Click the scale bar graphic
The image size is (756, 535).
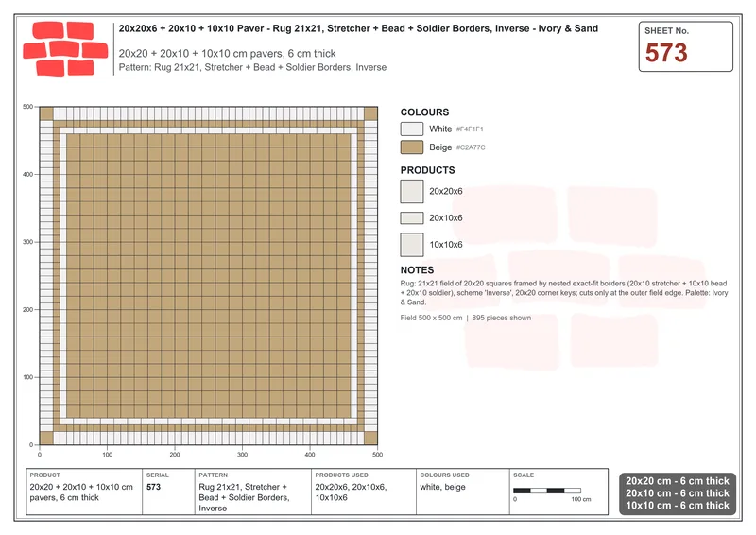[x=547, y=491]
